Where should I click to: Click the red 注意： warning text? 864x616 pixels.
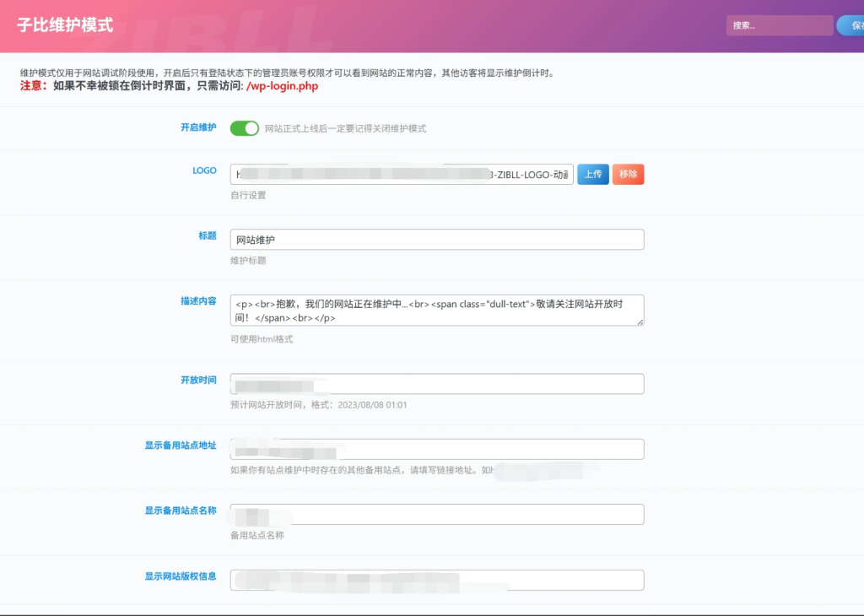coord(34,86)
